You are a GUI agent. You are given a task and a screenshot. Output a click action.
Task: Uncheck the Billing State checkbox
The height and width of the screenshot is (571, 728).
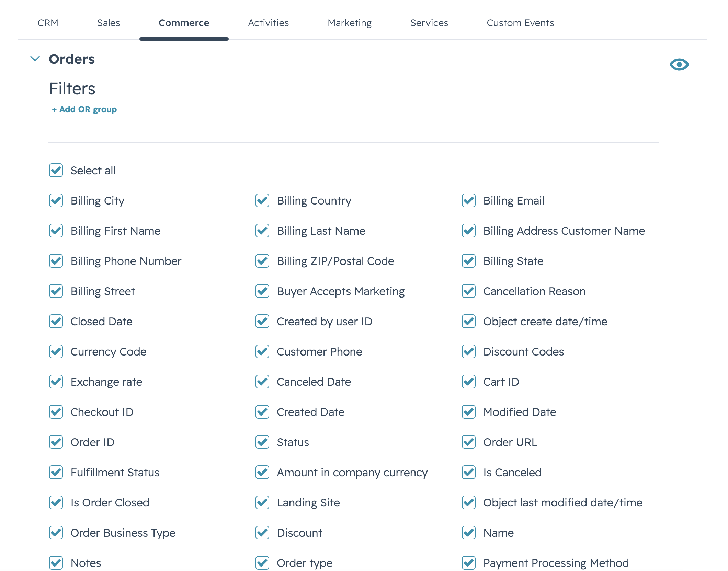click(469, 261)
